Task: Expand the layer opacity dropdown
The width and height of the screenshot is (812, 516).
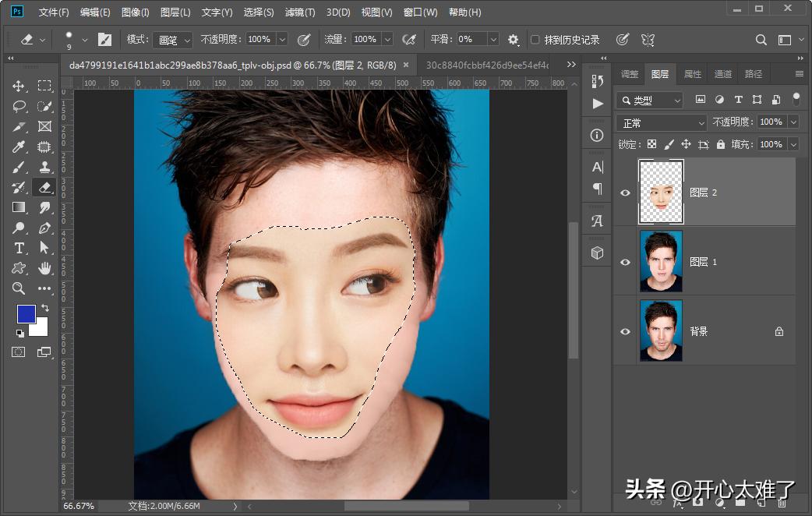Action: 793,122
